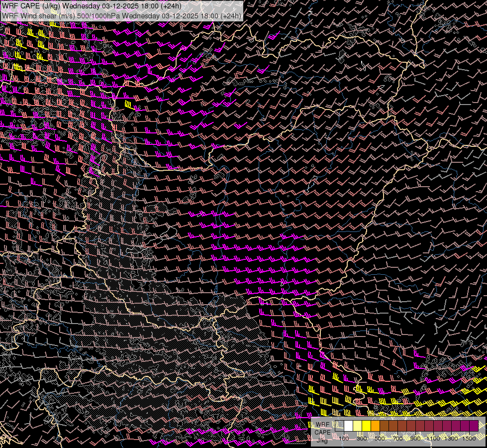Viewport: 487px width, 448px height.
Task: Select the pale yellow legend swatch
Action: click(x=358, y=426)
